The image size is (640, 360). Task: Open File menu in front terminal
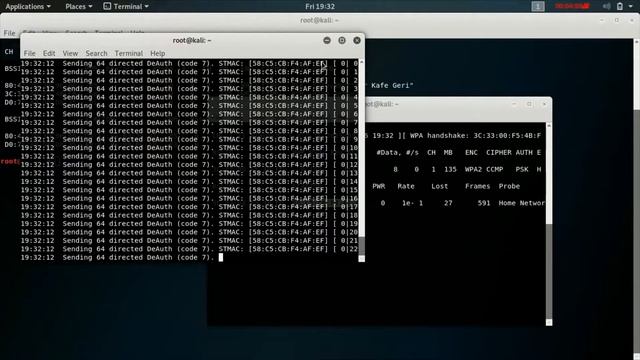29,53
